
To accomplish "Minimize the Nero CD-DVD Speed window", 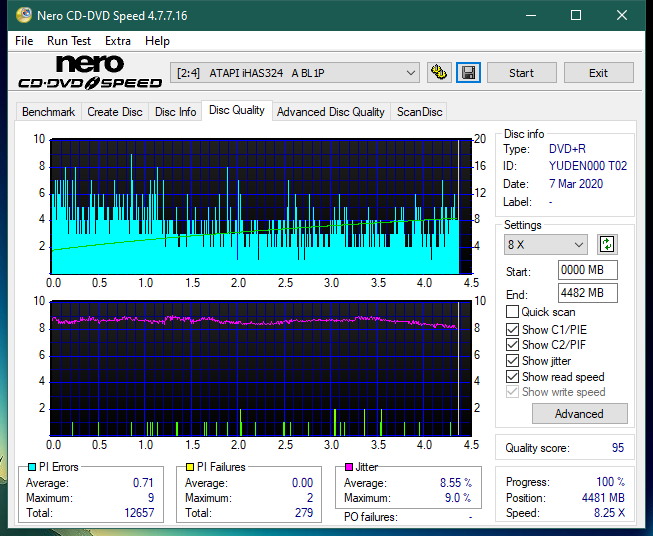I will (x=531, y=15).
